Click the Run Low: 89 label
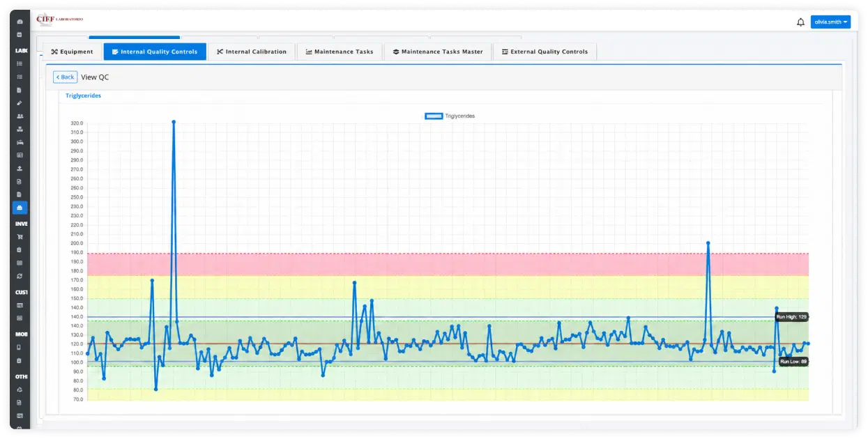The width and height of the screenshot is (868, 439). click(793, 362)
